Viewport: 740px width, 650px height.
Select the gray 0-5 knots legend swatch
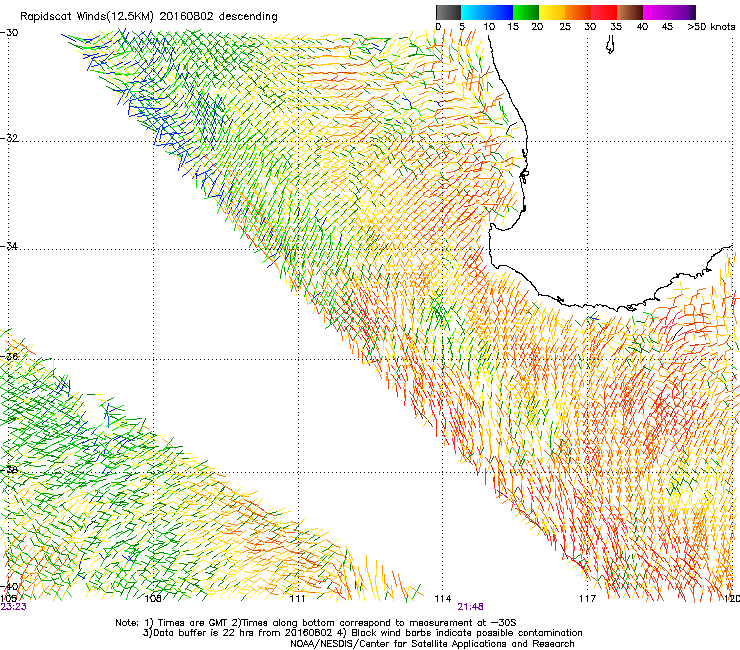448,12
